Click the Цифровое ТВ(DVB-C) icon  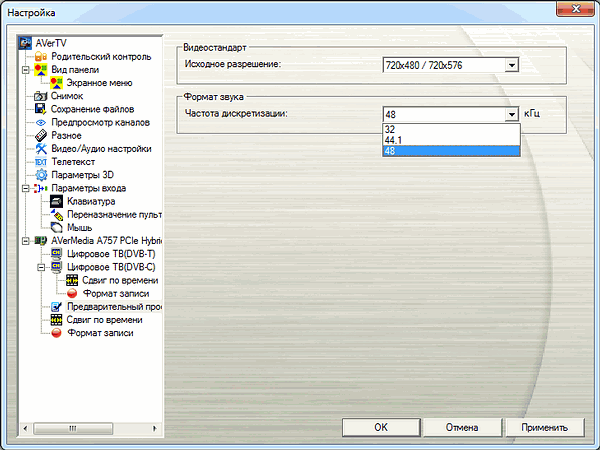(56, 267)
